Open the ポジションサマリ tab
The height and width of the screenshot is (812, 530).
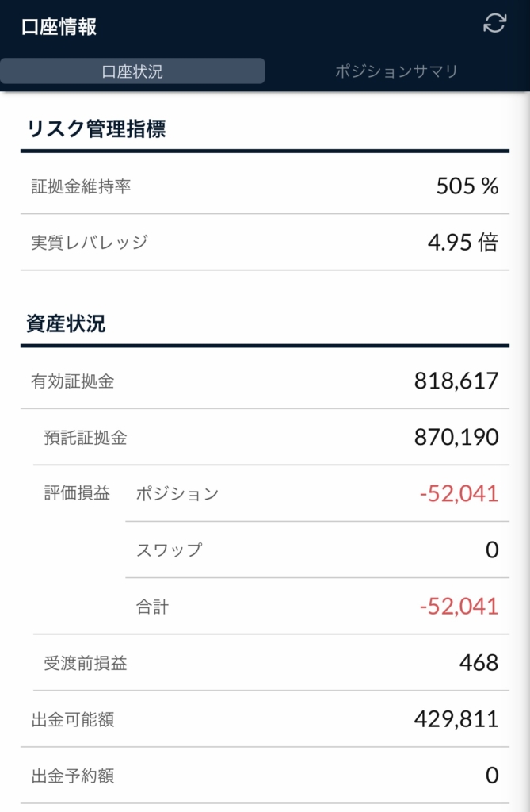pyautogui.click(x=396, y=71)
